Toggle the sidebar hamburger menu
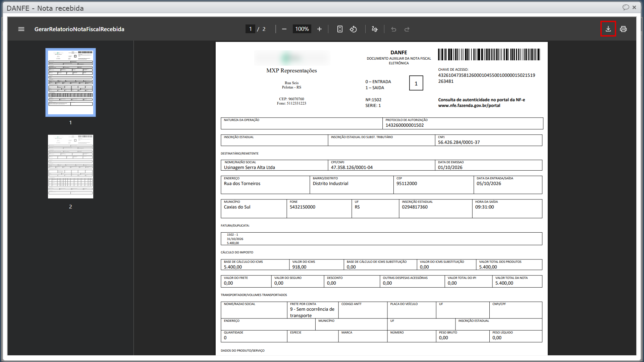Viewport: 644px width, 362px height. (x=21, y=29)
